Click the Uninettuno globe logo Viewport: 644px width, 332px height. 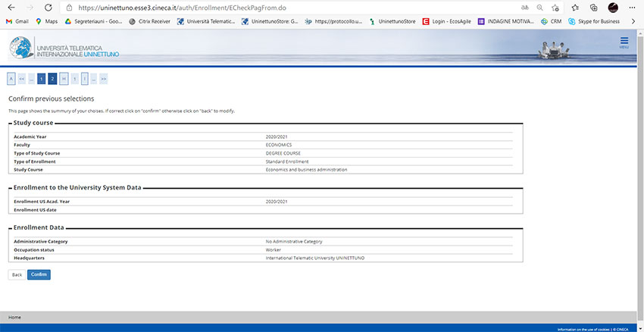(x=21, y=48)
